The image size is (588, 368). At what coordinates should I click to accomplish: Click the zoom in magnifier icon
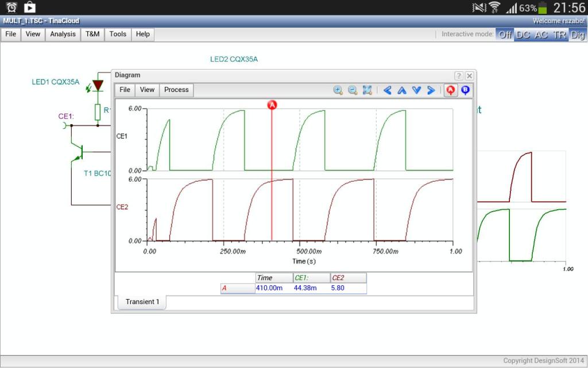click(338, 90)
